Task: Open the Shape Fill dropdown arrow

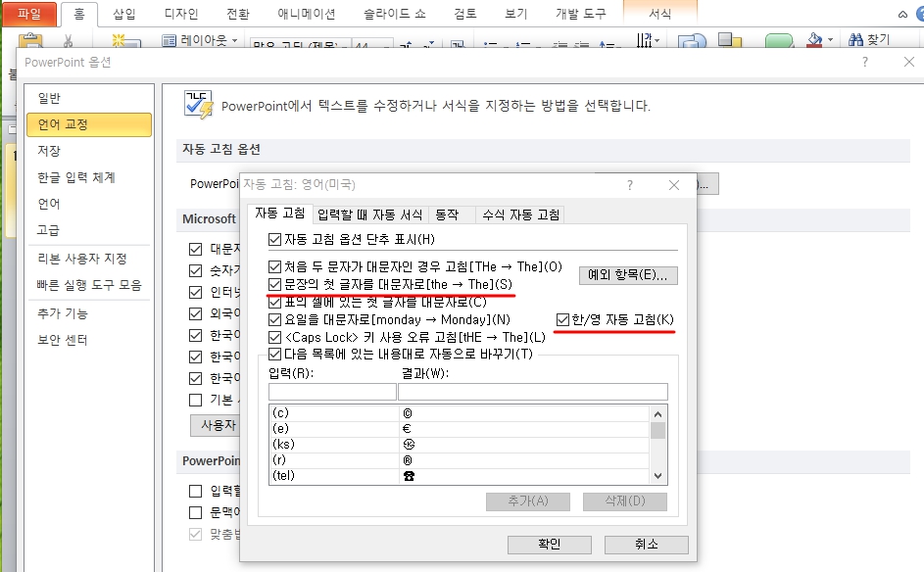Action: tap(830, 40)
